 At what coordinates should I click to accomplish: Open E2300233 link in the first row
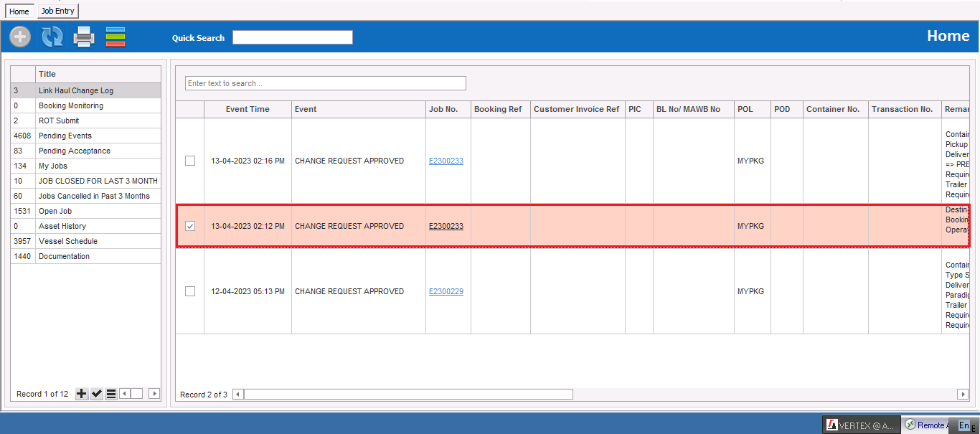[x=446, y=161]
